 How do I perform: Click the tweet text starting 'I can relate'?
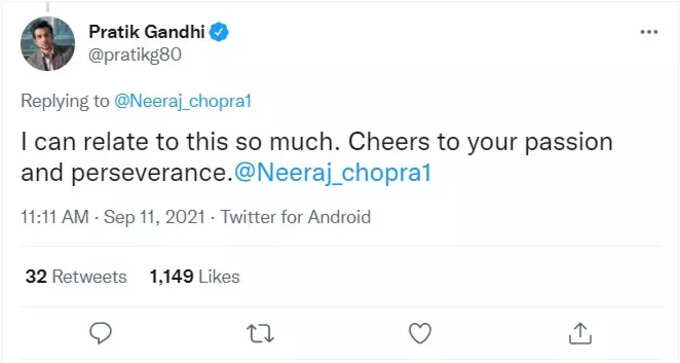click(x=317, y=157)
